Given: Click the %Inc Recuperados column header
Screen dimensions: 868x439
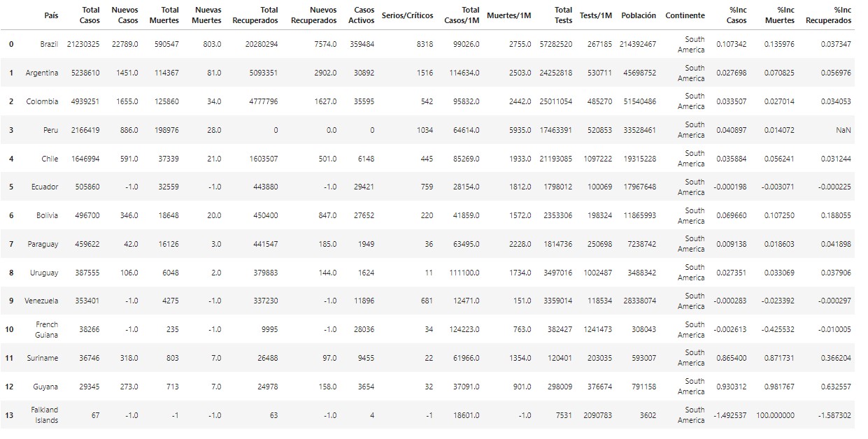Looking at the screenshot, I should pyautogui.click(x=829, y=15).
